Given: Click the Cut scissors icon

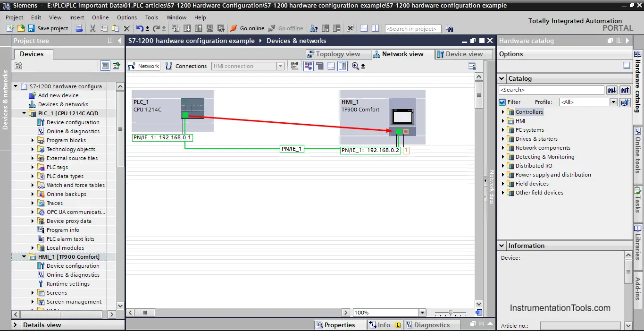Looking at the screenshot, I should pyautogui.click(x=92, y=28).
